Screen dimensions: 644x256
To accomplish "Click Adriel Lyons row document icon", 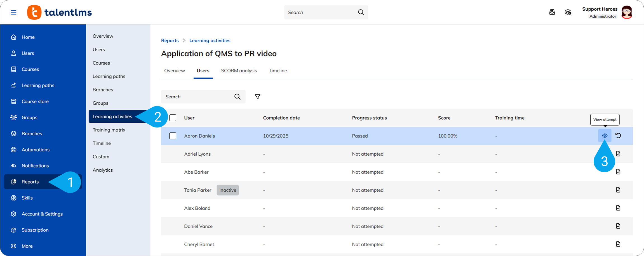I will tap(618, 154).
